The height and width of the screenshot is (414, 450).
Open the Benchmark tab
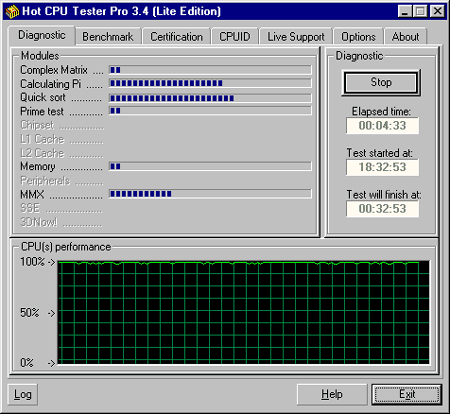(108, 37)
